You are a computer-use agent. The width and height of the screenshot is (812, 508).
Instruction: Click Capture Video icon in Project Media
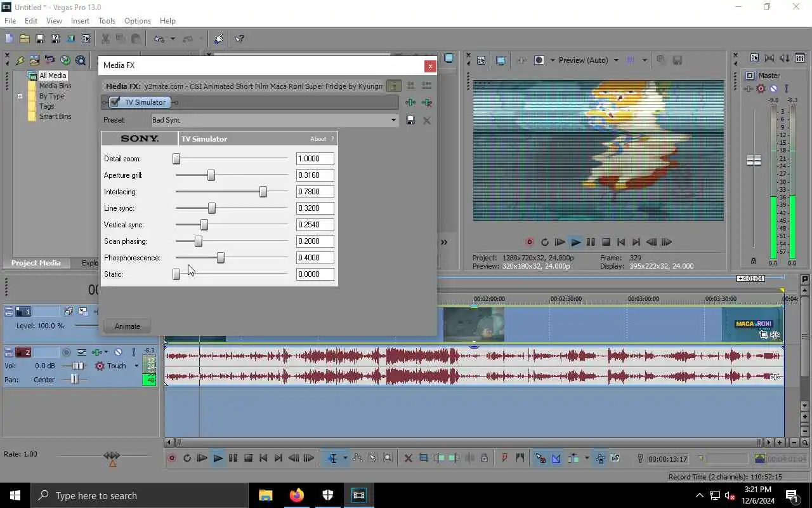pyautogui.click(x=49, y=60)
